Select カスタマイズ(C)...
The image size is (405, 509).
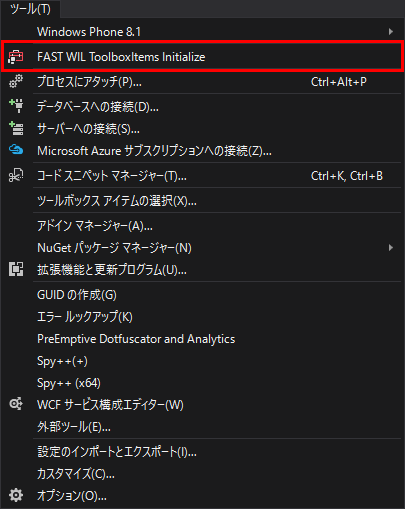click(202, 474)
